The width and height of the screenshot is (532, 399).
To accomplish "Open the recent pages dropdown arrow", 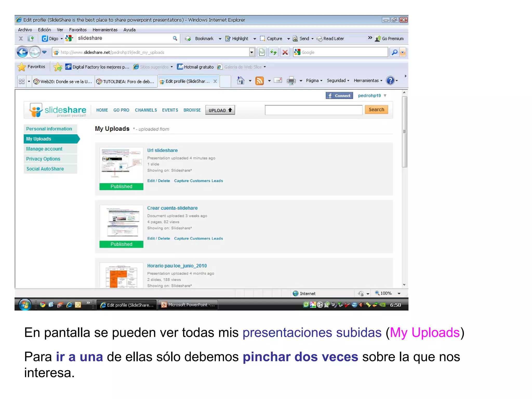I will (44, 52).
